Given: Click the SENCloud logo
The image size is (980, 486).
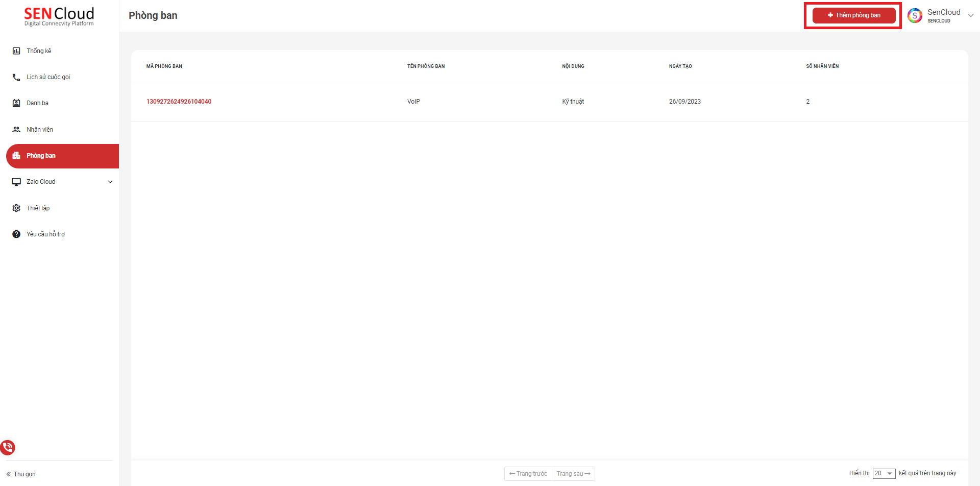Looking at the screenshot, I should coord(59,16).
